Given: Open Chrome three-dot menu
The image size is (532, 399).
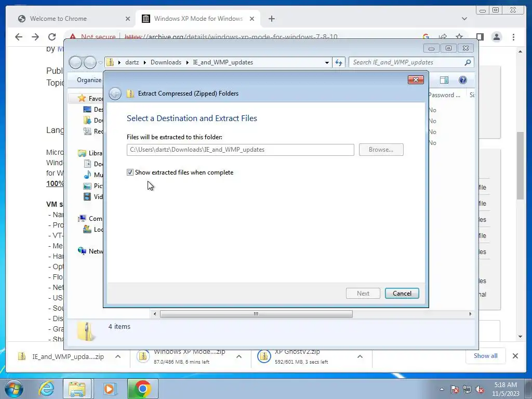Looking at the screenshot, I should pos(513,37).
